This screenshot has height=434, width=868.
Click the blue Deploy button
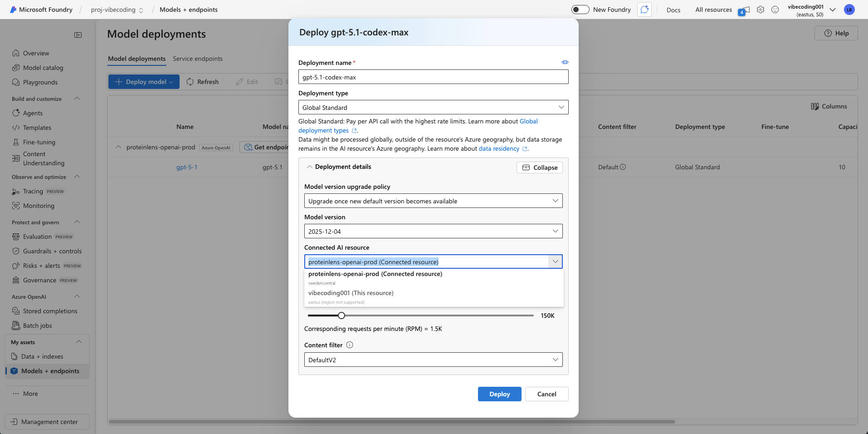click(499, 394)
